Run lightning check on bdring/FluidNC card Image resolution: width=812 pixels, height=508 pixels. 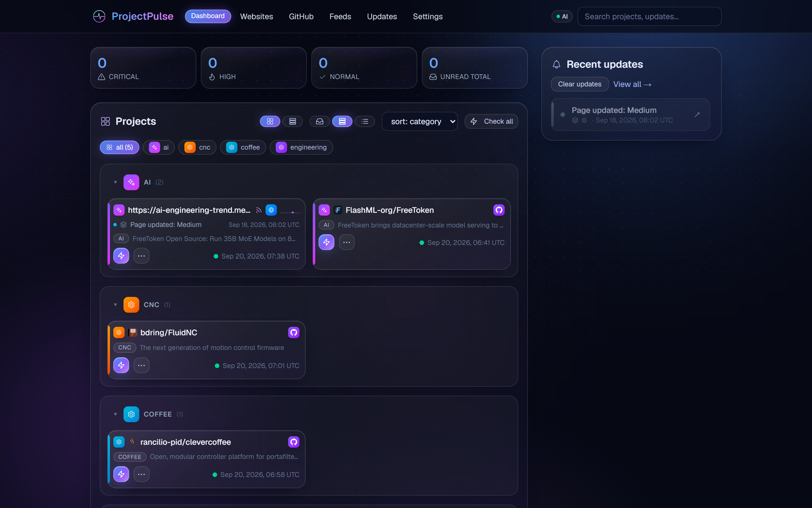121,365
